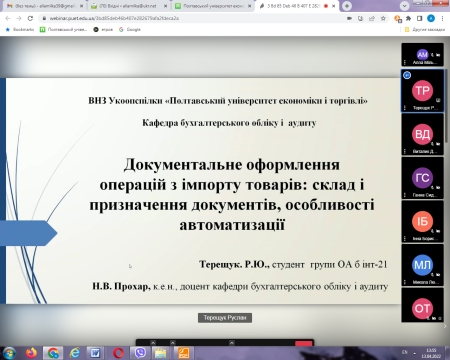Bookmark this page with the star icon
Screen dimensions: 450x360
(x=383, y=18)
